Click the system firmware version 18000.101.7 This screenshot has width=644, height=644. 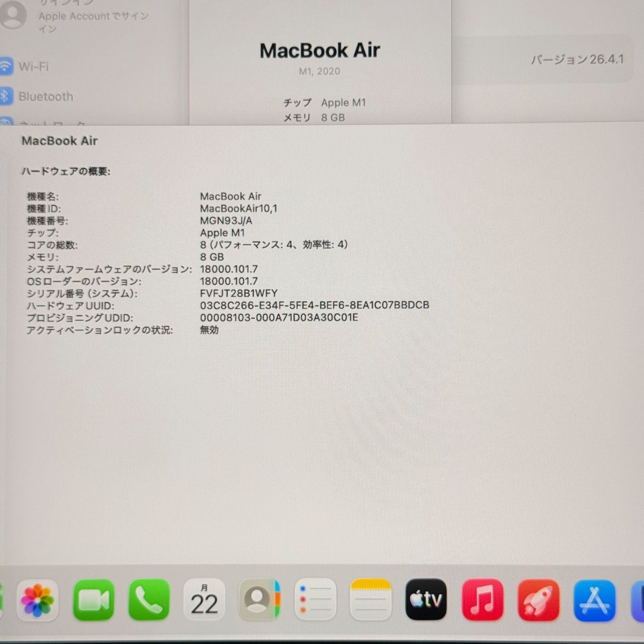coord(229,269)
